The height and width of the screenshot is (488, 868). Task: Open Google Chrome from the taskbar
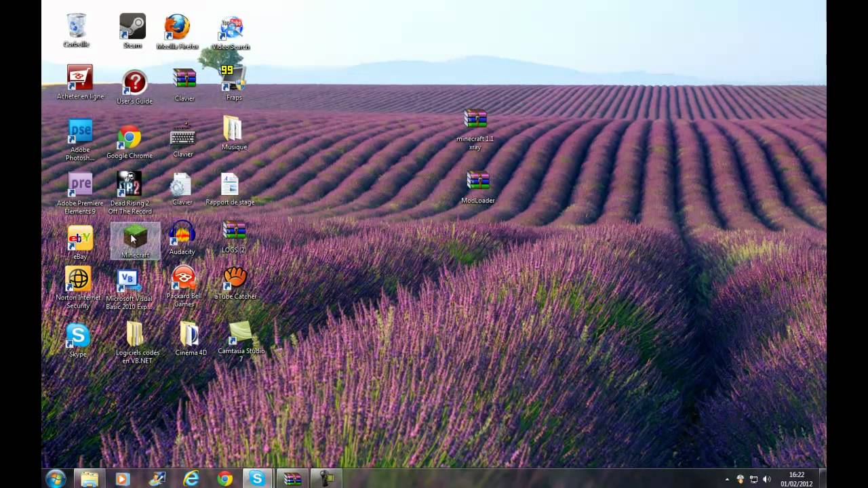pyautogui.click(x=225, y=479)
